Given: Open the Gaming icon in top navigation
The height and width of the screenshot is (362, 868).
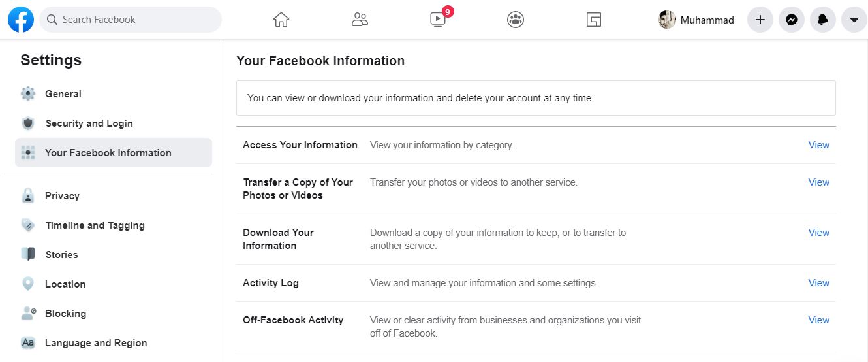Looking at the screenshot, I should (x=593, y=20).
